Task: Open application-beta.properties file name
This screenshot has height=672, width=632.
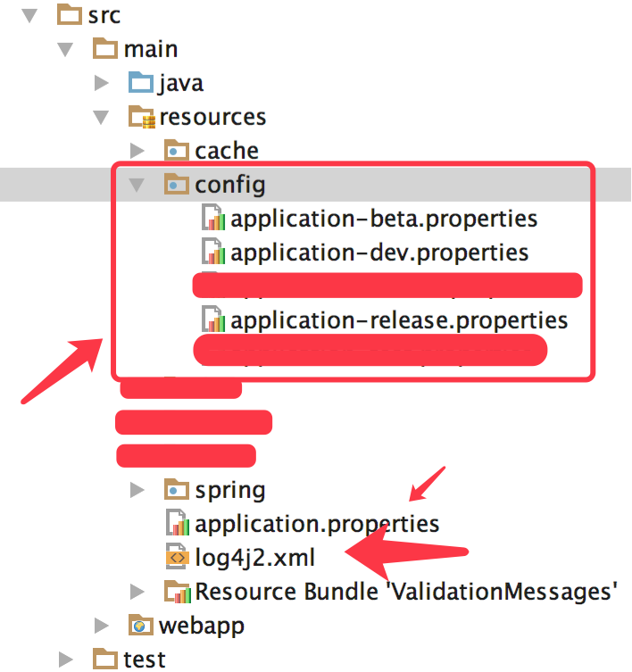Action: click(384, 220)
